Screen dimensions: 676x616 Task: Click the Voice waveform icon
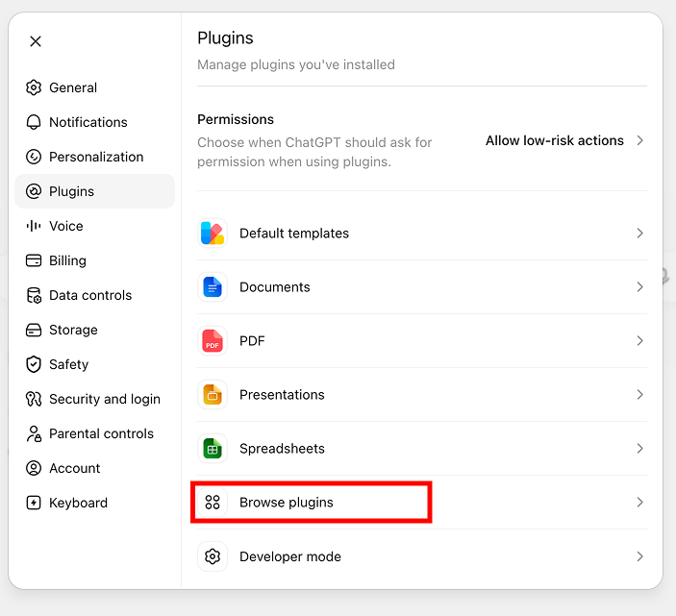pyautogui.click(x=34, y=226)
